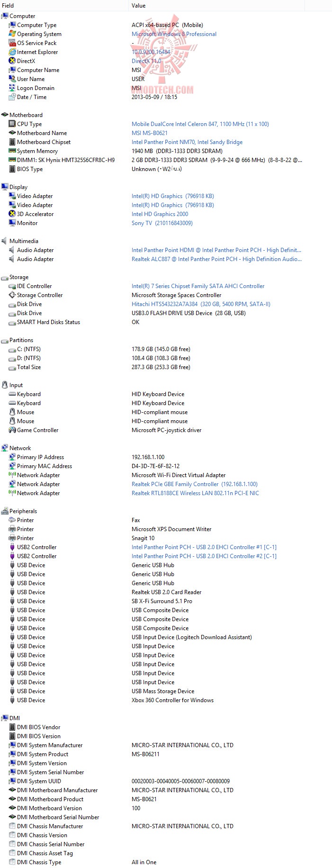332x868 pixels.
Task: Click the USB2 Controller #1 icon
Action: pos(12,547)
